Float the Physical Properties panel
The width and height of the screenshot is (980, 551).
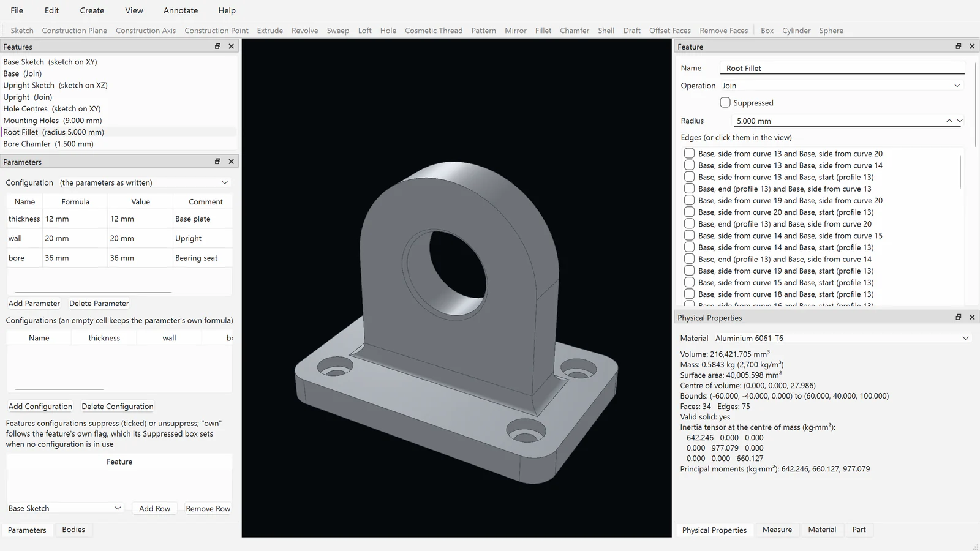tap(959, 317)
